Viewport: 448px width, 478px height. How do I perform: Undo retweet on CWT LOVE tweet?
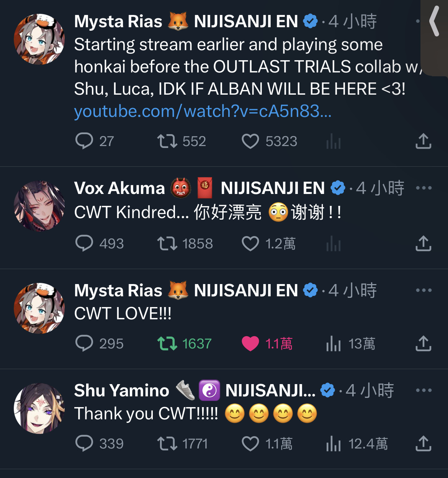tap(184, 343)
